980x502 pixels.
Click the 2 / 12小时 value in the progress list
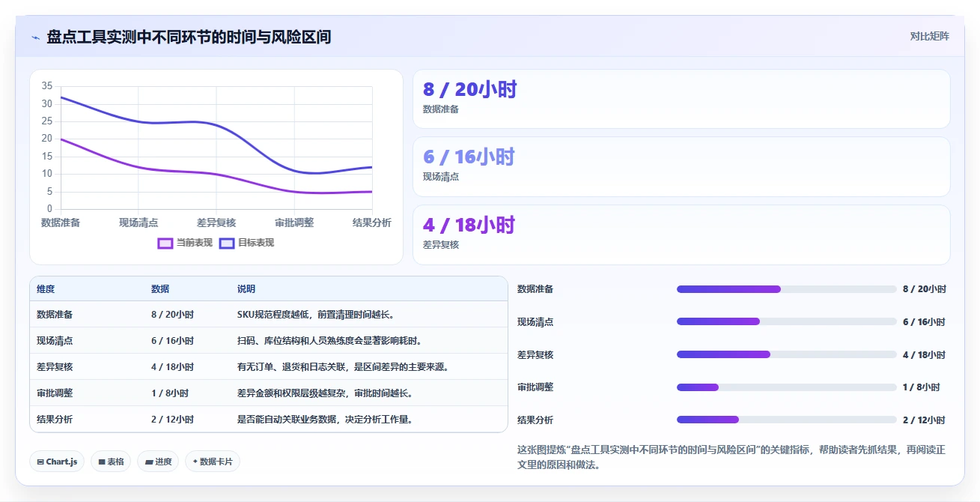click(x=924, y=420)
